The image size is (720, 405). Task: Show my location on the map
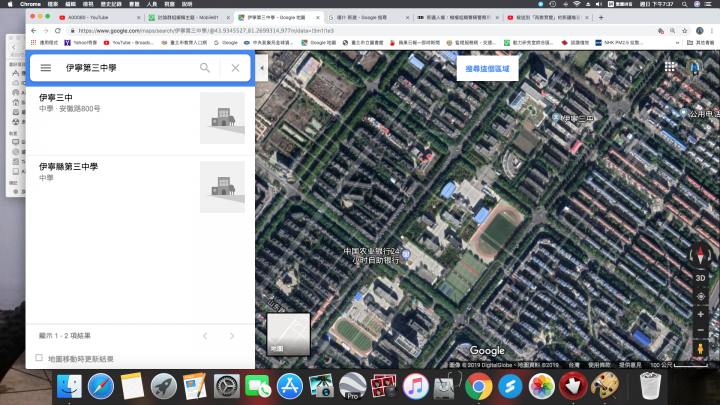(x=701, y=297)
